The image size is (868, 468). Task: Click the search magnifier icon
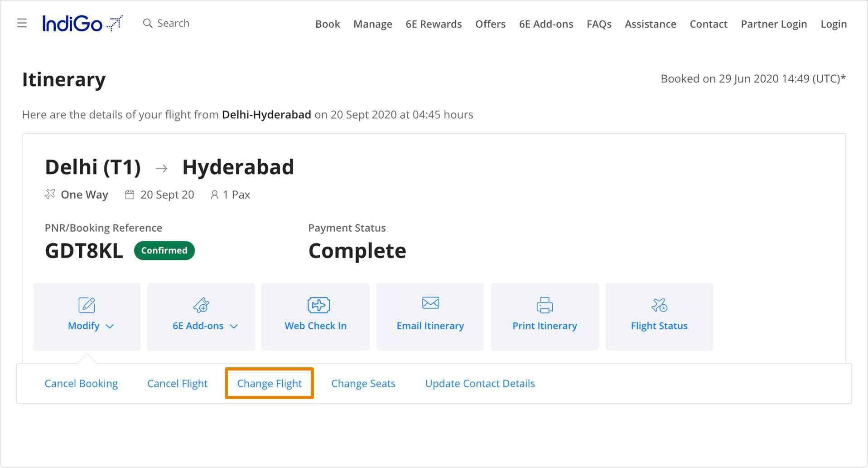(x=147, y=23)
